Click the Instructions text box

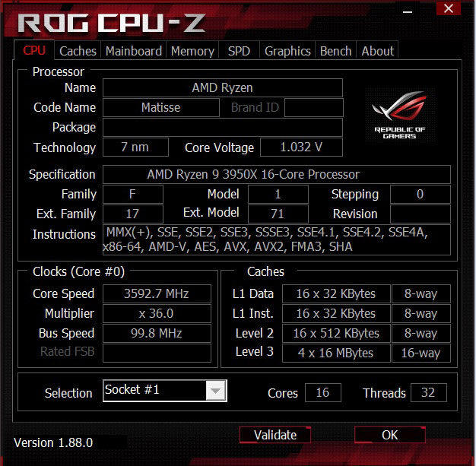click(x=277, y=239)
